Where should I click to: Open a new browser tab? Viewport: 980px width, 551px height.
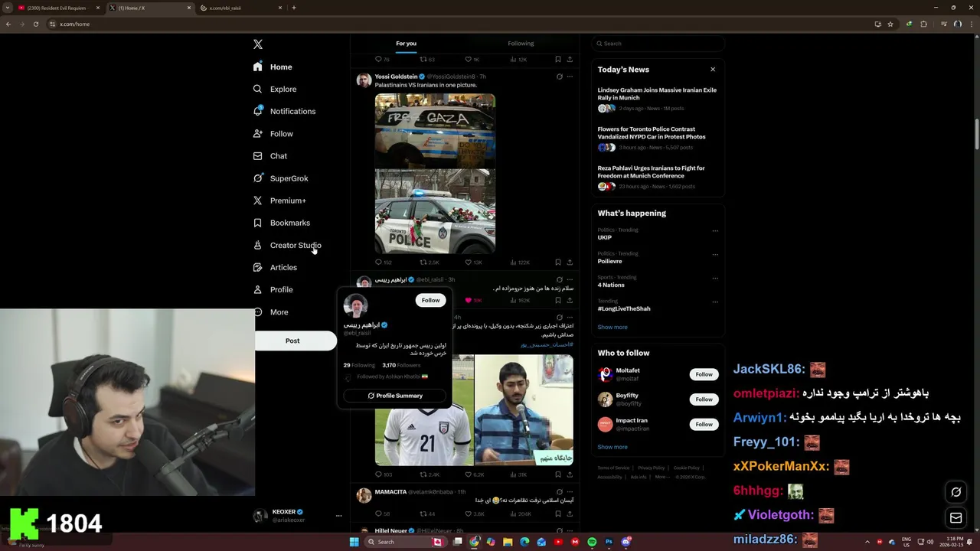click(294, 8)
